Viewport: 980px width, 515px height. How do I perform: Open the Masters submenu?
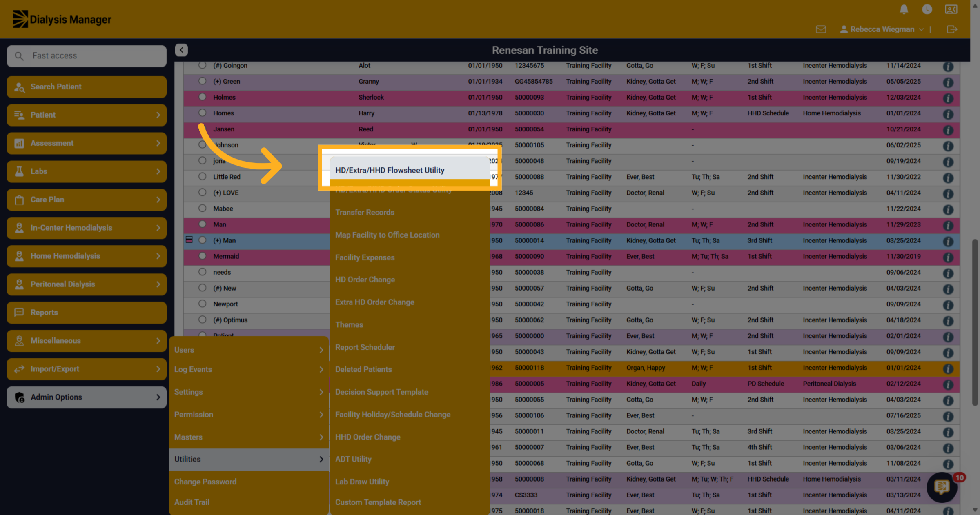coord(249,437)
